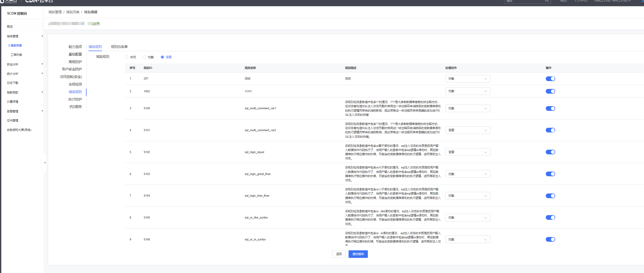Toggle the switch for rule 5106
The height and width of the screenshot is (273, 644).
(550, 239)
